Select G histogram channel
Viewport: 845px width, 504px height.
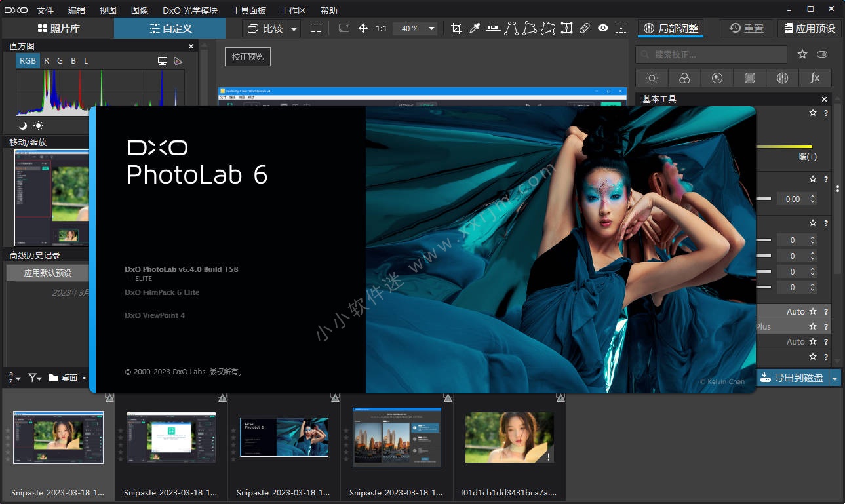[x=60, y=60]
